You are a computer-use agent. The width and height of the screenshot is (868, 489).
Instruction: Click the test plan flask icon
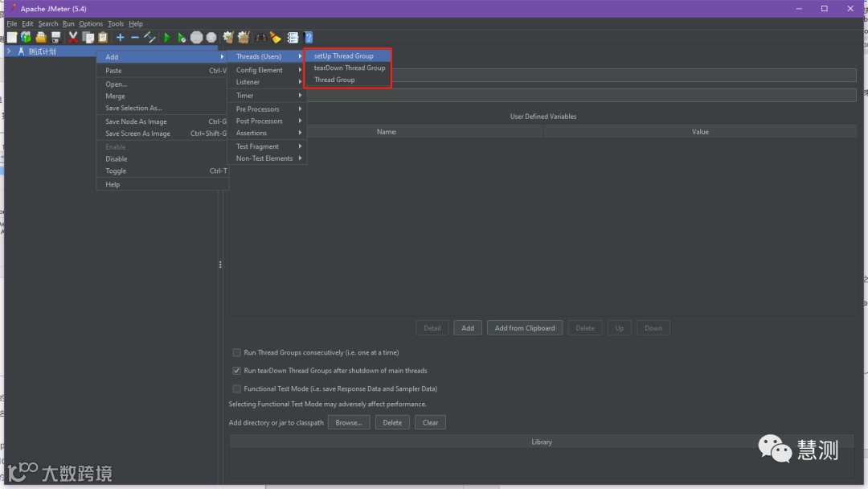coord(21,51)
